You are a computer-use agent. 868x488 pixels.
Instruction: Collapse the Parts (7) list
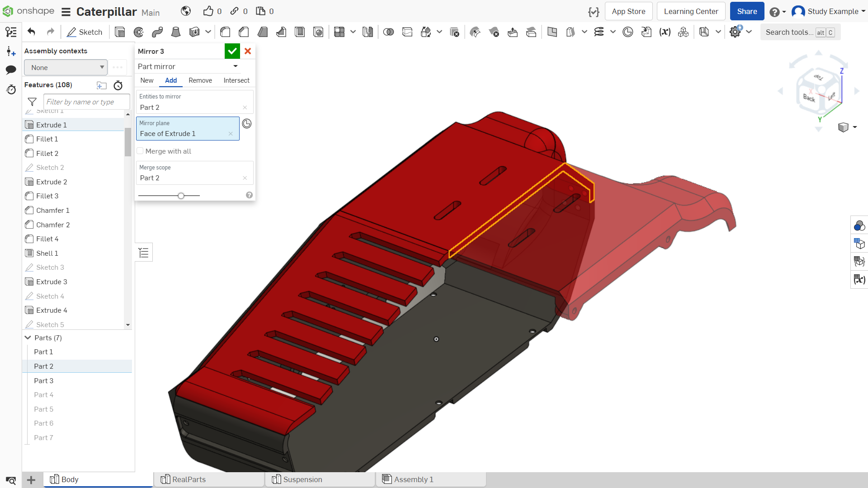click(28, 338)
